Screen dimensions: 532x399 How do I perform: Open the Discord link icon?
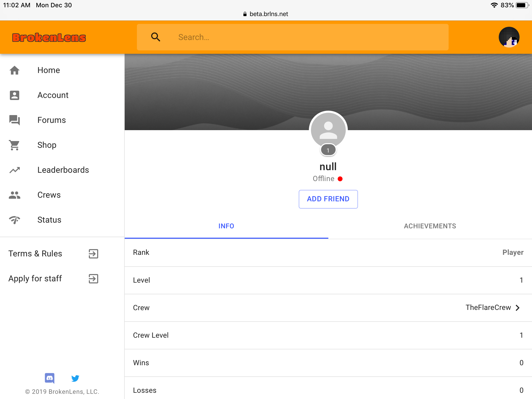point(50,378)
